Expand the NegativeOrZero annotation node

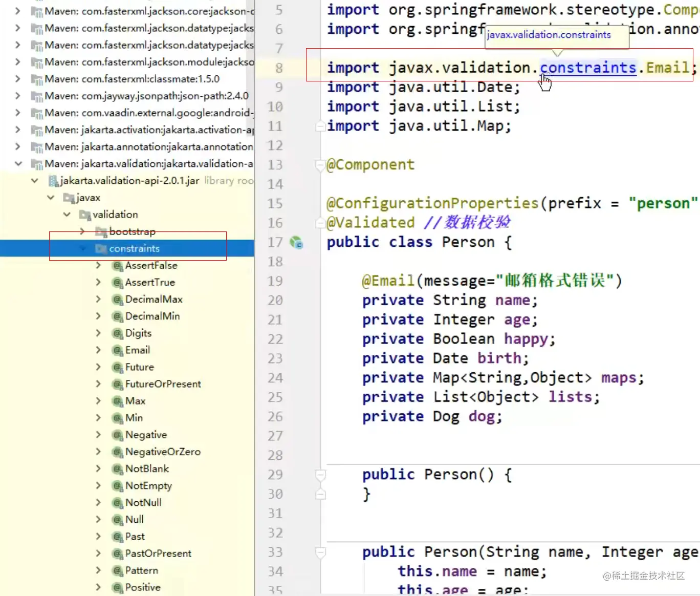[x=99, y=452]
